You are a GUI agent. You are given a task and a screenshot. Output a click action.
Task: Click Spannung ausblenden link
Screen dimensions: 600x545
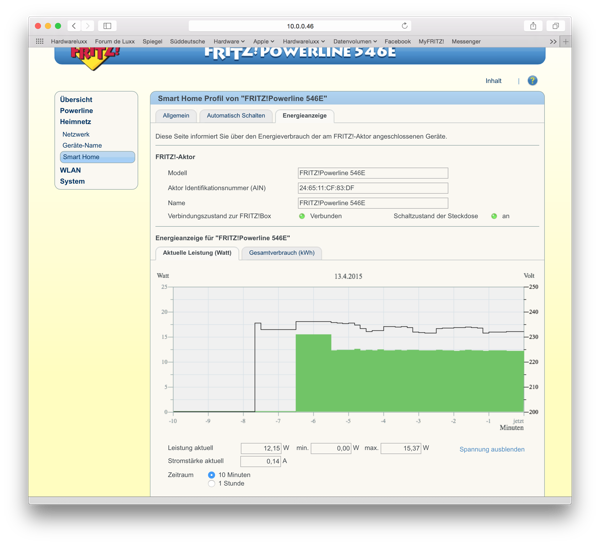point(492,449)
